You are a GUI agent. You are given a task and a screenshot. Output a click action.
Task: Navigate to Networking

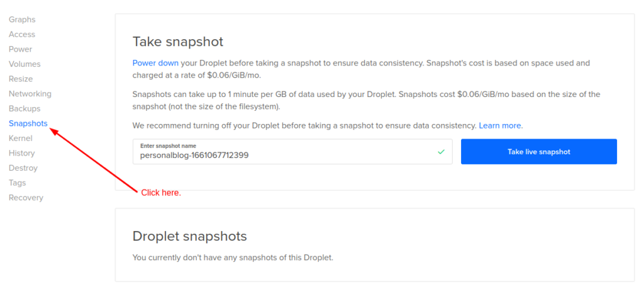coord(30,93)
